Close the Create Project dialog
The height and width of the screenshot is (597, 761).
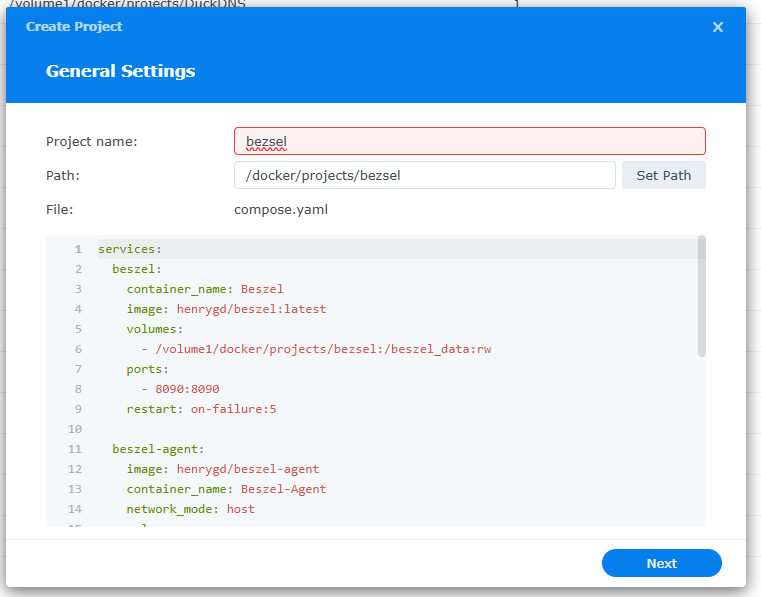(717, 27)
